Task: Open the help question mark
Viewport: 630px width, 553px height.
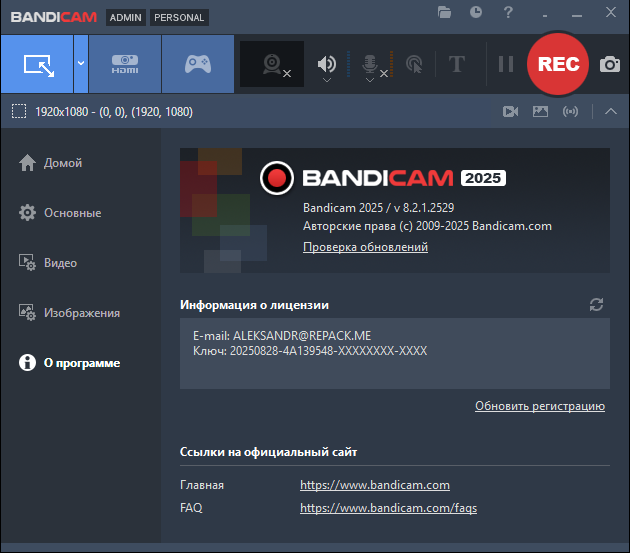Action: (x=508, y=12)
